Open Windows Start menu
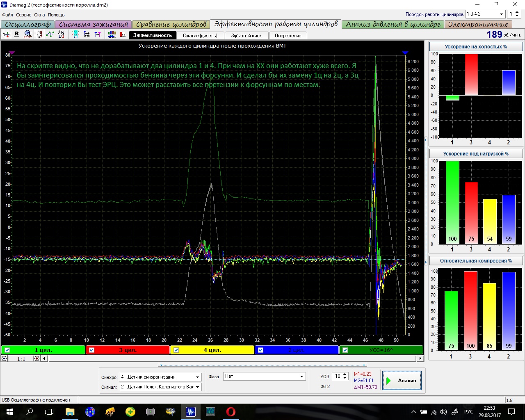Viewport: 525px width, 420px height. (10, 412)
